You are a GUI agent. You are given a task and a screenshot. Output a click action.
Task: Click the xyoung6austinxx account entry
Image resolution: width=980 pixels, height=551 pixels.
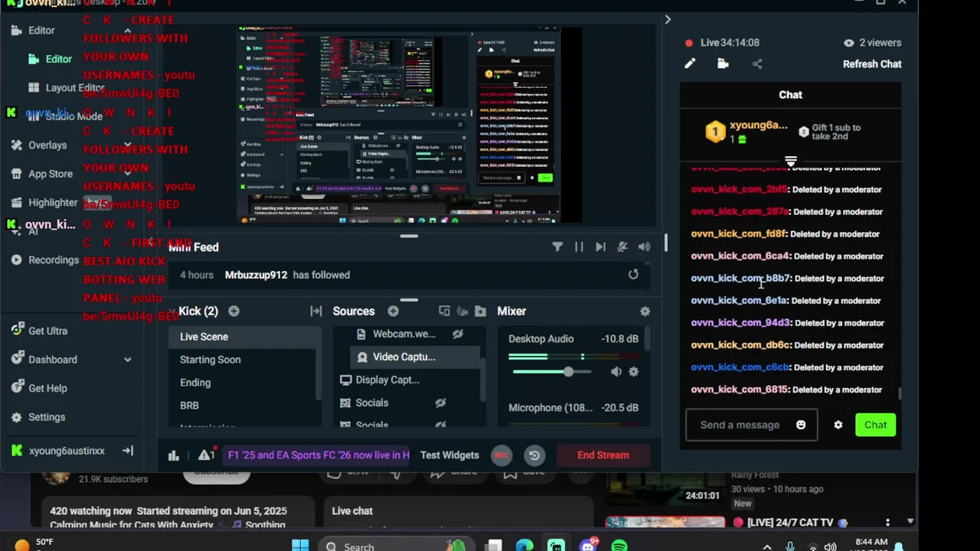(x=58, y=451)
